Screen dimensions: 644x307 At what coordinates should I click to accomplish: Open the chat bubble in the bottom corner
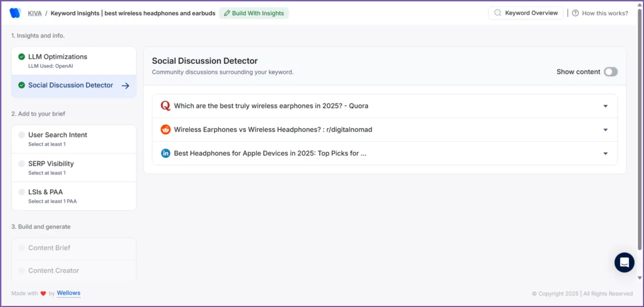[624, 262]
